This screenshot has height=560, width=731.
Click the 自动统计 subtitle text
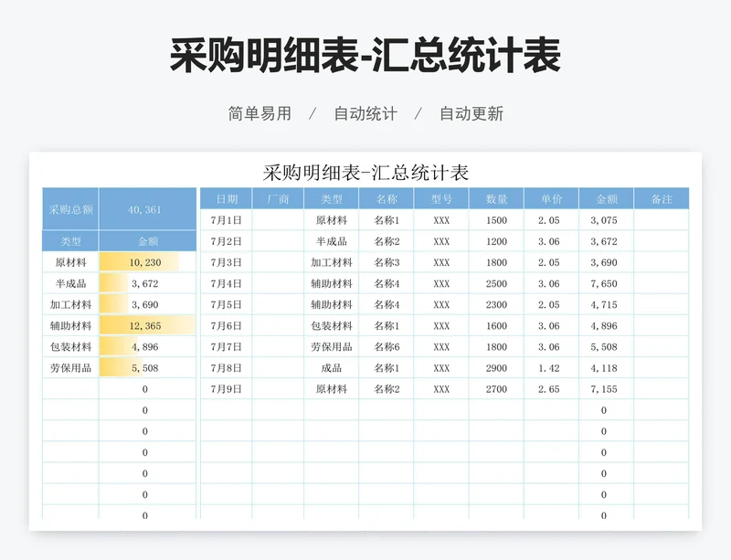point(365,113)
